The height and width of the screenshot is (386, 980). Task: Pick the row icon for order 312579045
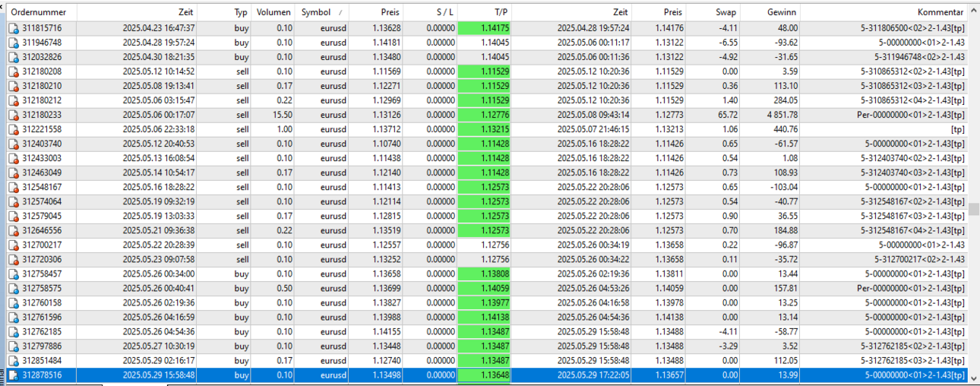(x=14, y=216)
